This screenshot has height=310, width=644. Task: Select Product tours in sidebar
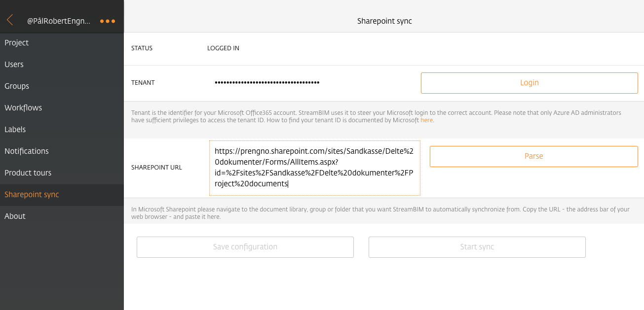62,173
